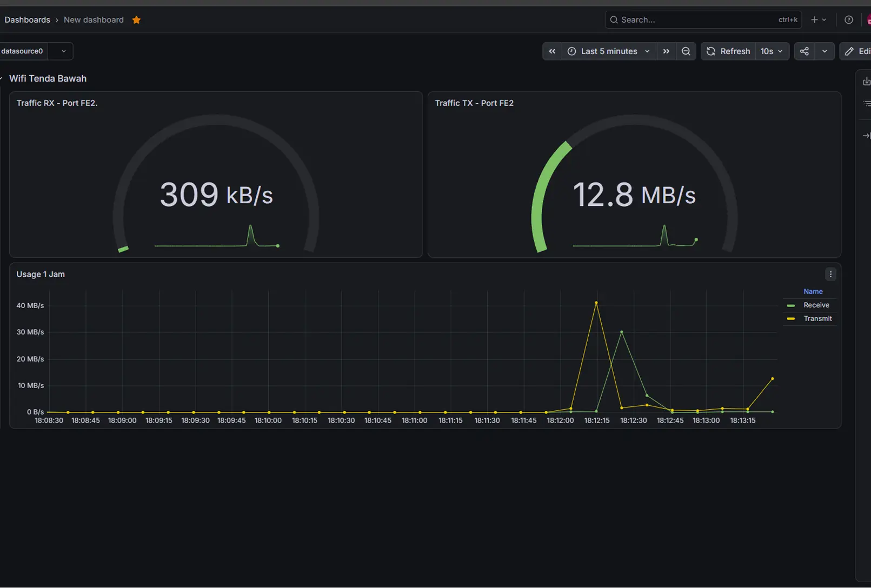The height and width of the screenshot is (588, 871).
Task: Open the 10s refresh interval dropdown
Action: pyautogui.click(x=772, y=51)
